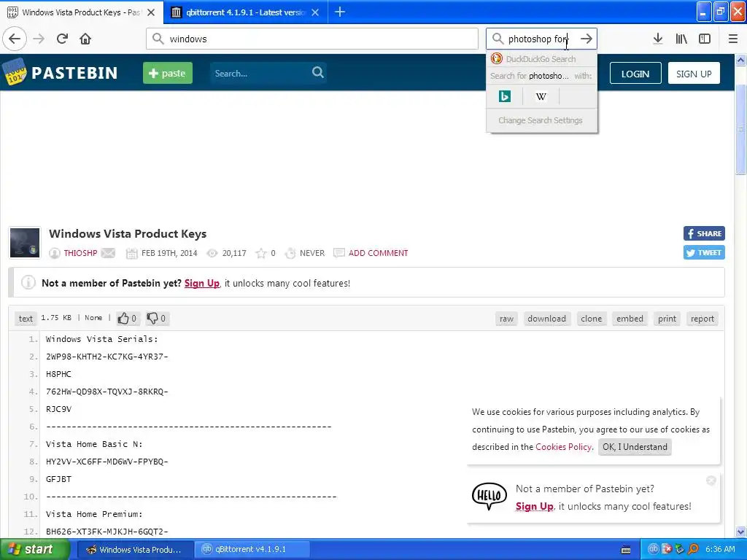Screen dimensions: 747x560
Task: View the raw paste
Action: click(506, 319)
